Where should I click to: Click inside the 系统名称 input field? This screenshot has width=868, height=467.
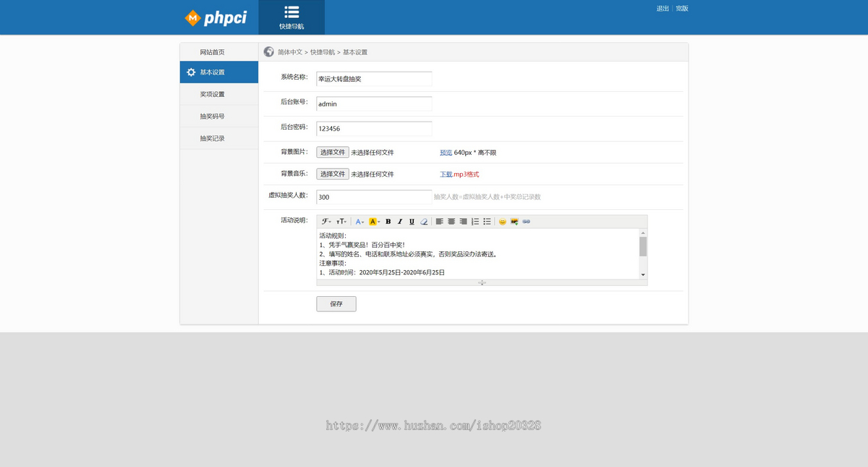[x=373, y=78]
